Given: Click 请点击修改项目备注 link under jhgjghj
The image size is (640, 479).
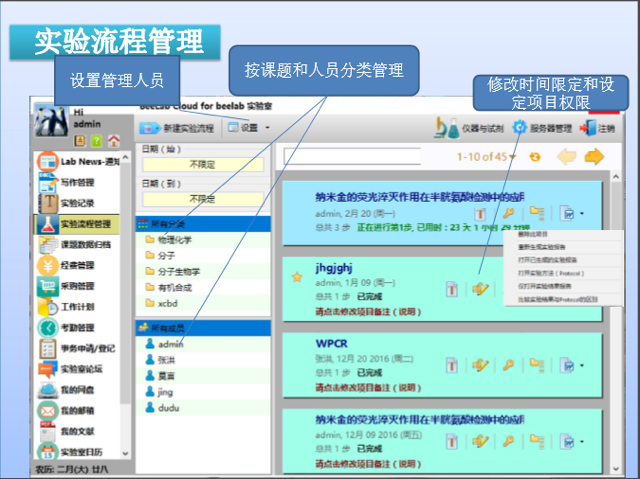Looking at the screenshot, I should click(x=368, y=312).
